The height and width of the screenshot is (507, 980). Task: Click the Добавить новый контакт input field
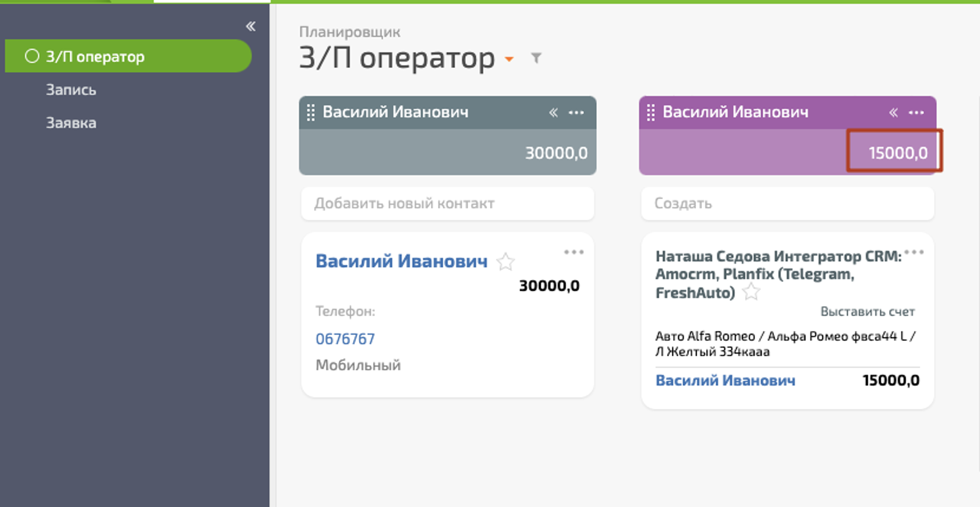(x=447, y=203)
